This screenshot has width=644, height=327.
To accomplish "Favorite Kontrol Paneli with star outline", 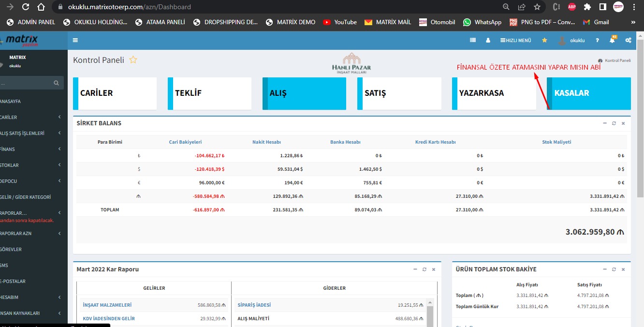I will pos(133,60).
